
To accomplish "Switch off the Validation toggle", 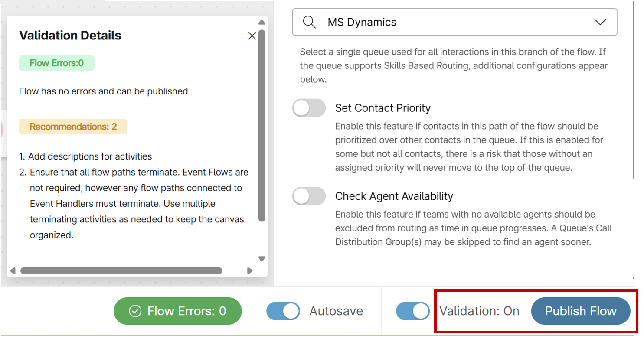I will click(412, 311).
